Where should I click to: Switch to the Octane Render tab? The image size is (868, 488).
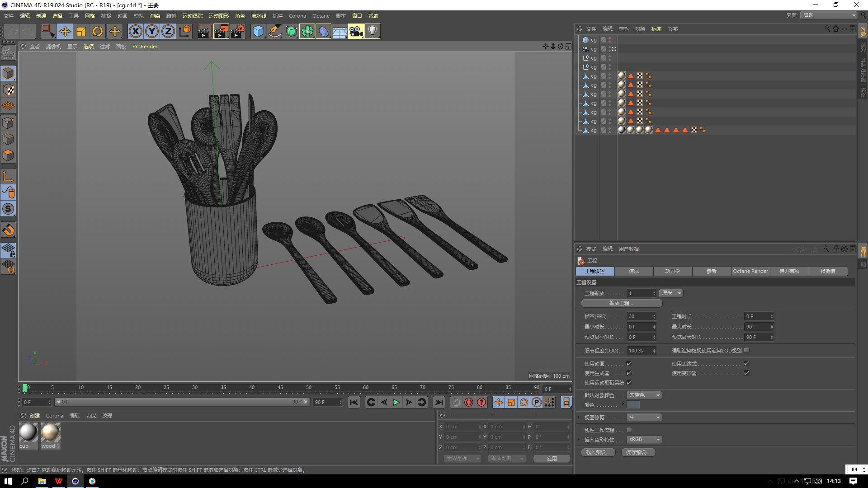click(750, 271)
